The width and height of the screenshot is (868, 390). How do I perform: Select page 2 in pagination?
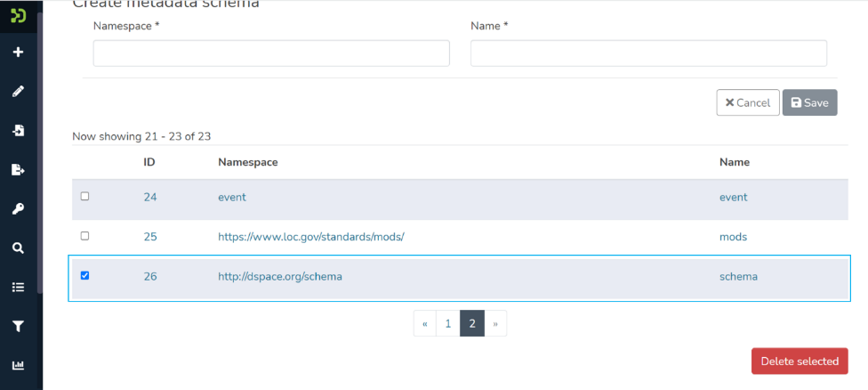pos(472,324)
